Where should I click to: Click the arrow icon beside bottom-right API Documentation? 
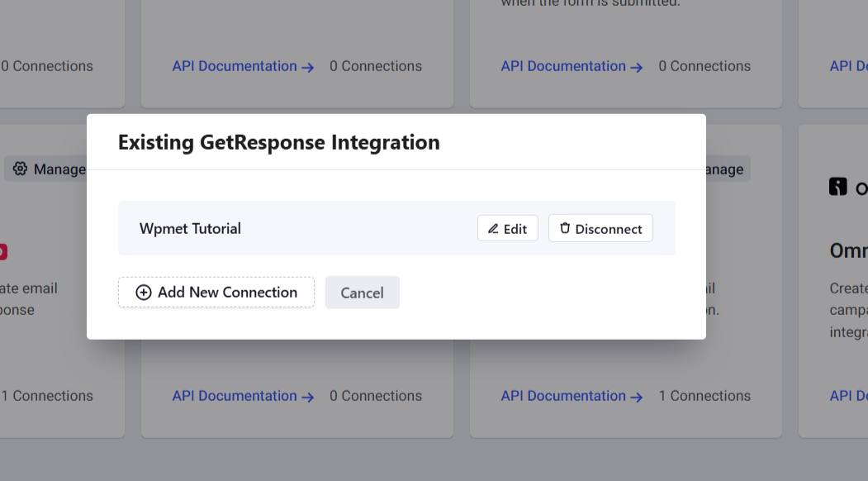pyautogui.click(x=638, y=396)
